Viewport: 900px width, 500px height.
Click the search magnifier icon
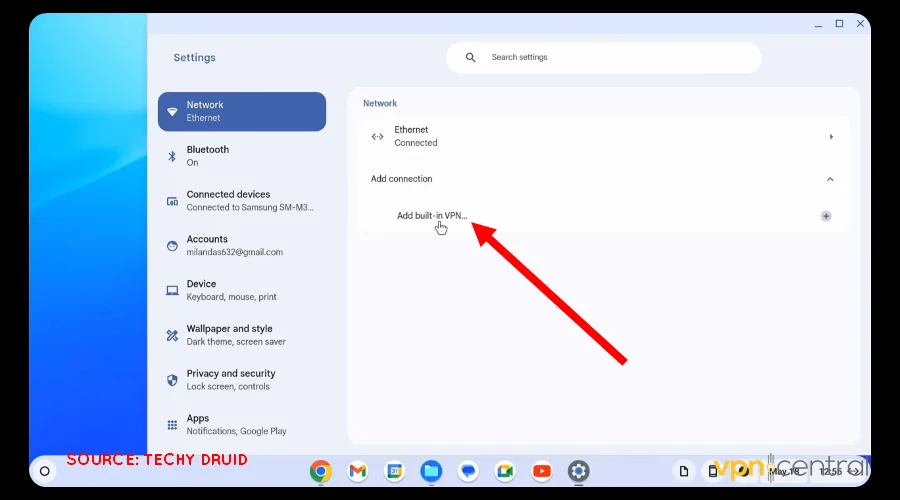(471, 57)
